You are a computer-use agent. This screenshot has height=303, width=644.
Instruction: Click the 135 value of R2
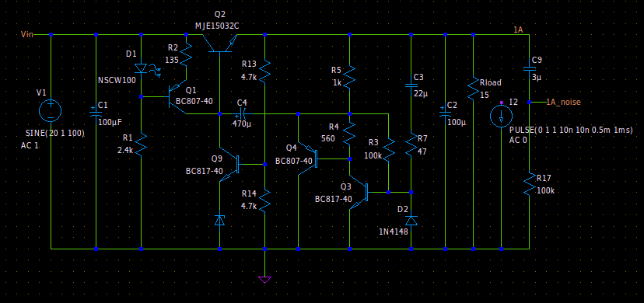172,60
